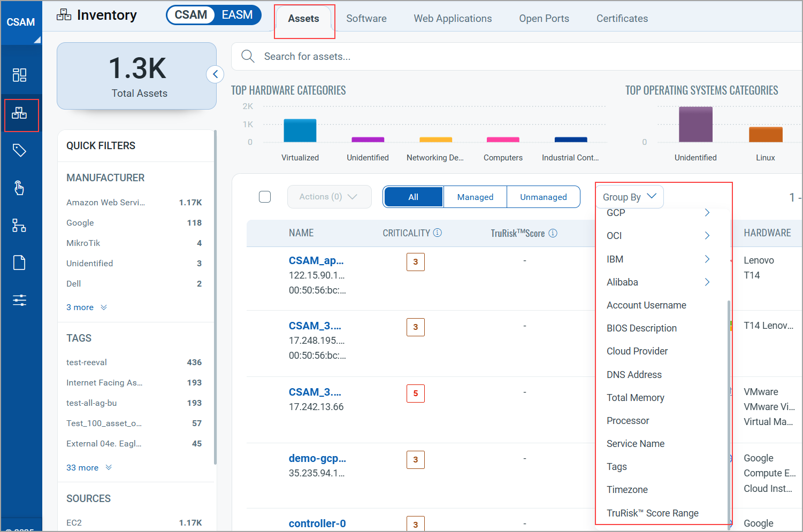Viewport: 803px width, 532px height.
Task: Open the dashboard icon in left sidebar
Action: pyautogui.click(x=20, y=75)
